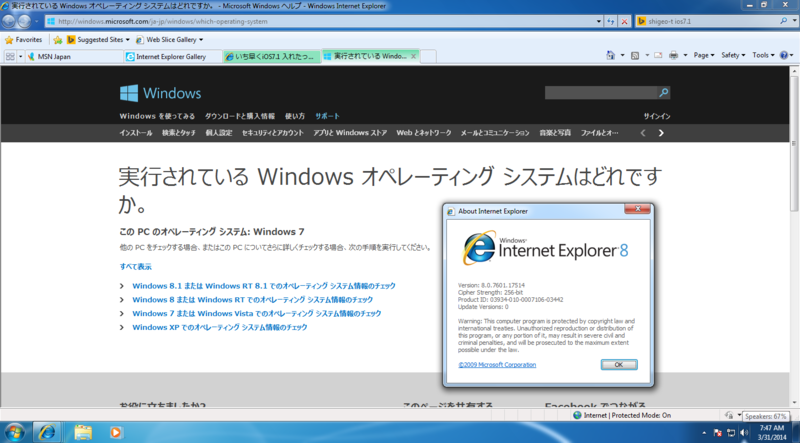Click the ©2009 Microsoft Corporation link
This screenshot has height=443, width=800.
(497, 364)
